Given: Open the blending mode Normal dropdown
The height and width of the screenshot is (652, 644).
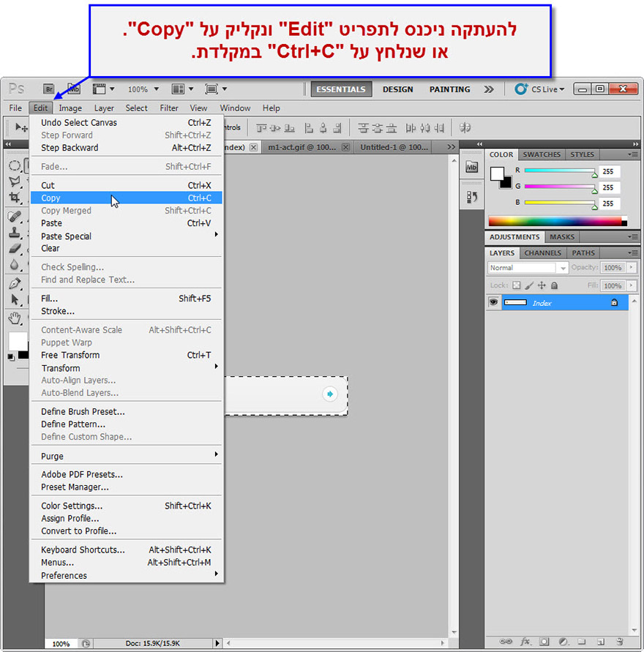Looking at the screenshot, I should coord(528,268).
